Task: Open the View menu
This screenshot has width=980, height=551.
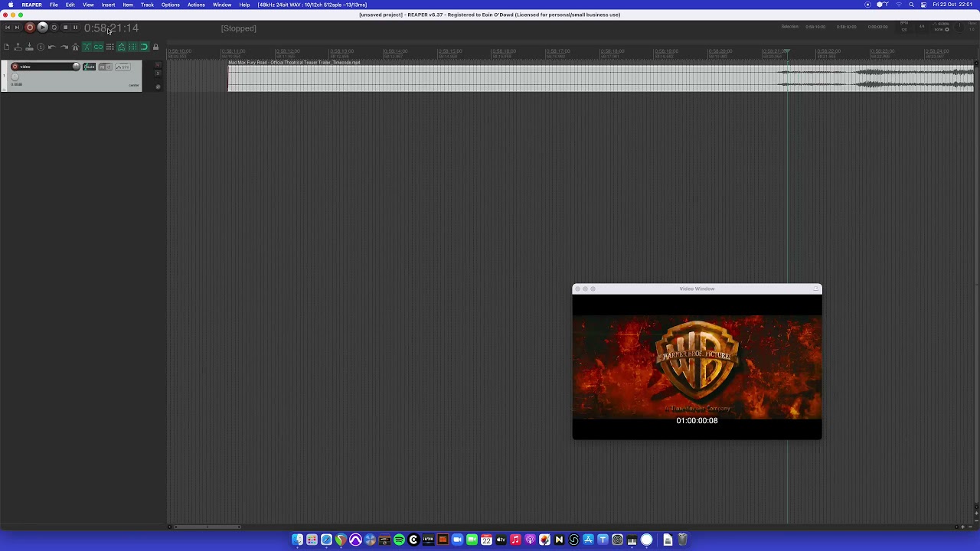Action: pyautogui.click(x=88, y=5)
